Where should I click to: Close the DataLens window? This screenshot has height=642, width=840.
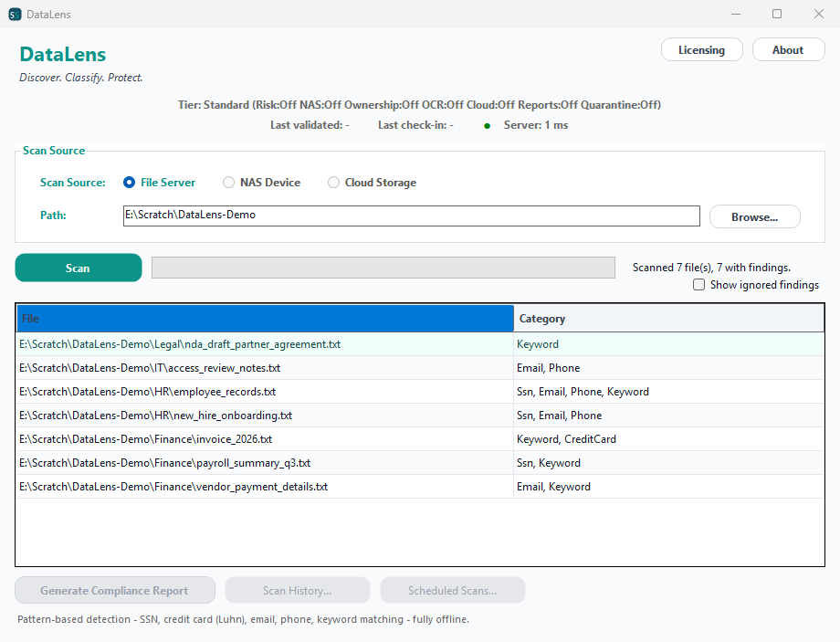819,14
